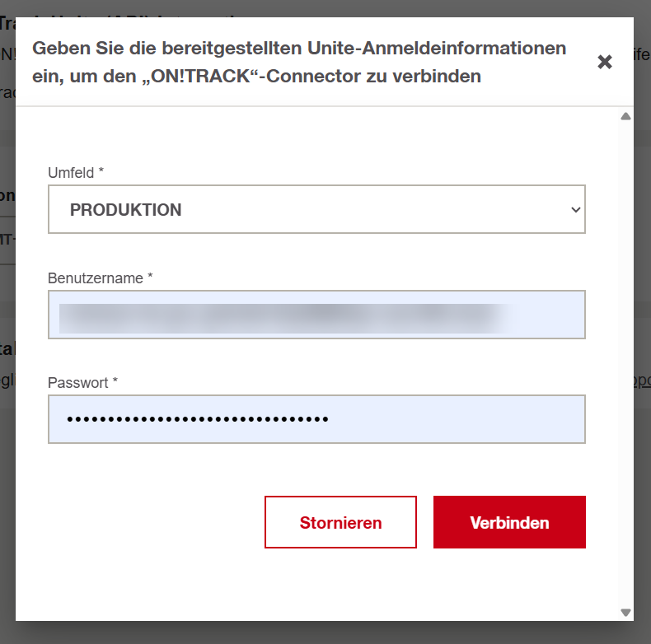The width and height of the screenshot is (651, 644).
Task: Open the Umfeld environment dropdown
Action: pyautogui.click(x=316, y=209)
